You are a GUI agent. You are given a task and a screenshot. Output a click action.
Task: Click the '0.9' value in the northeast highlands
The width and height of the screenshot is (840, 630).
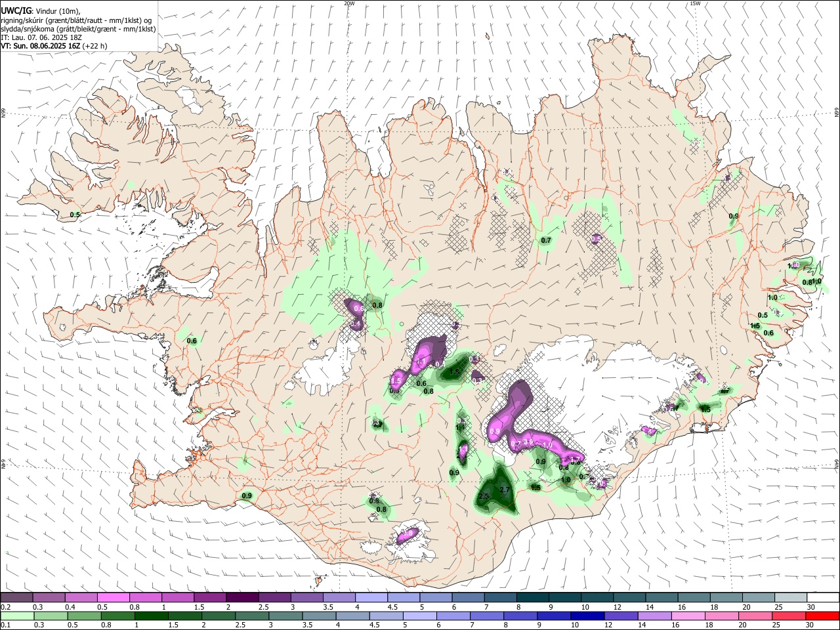(x=734, y=216)
